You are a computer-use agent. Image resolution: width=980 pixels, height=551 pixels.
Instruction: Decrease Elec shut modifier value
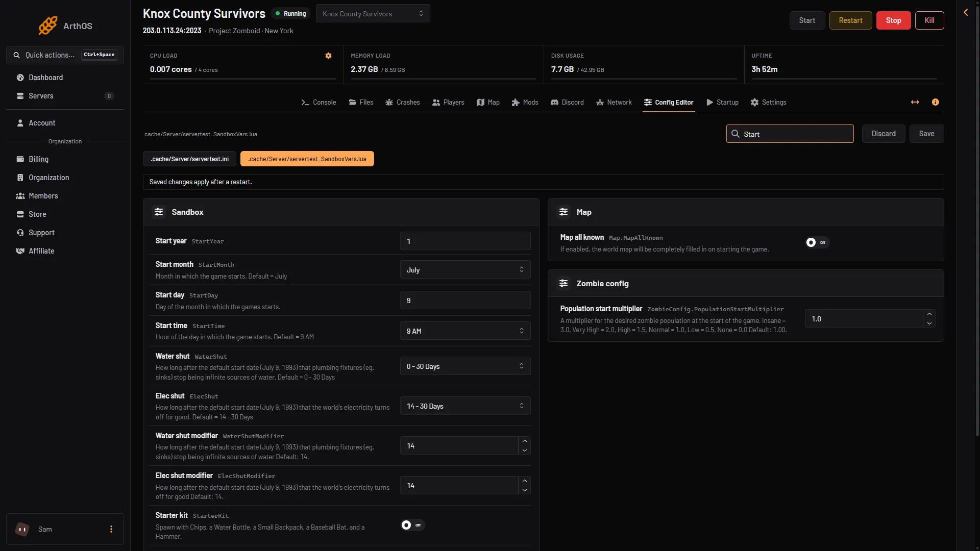coord(524,490)
